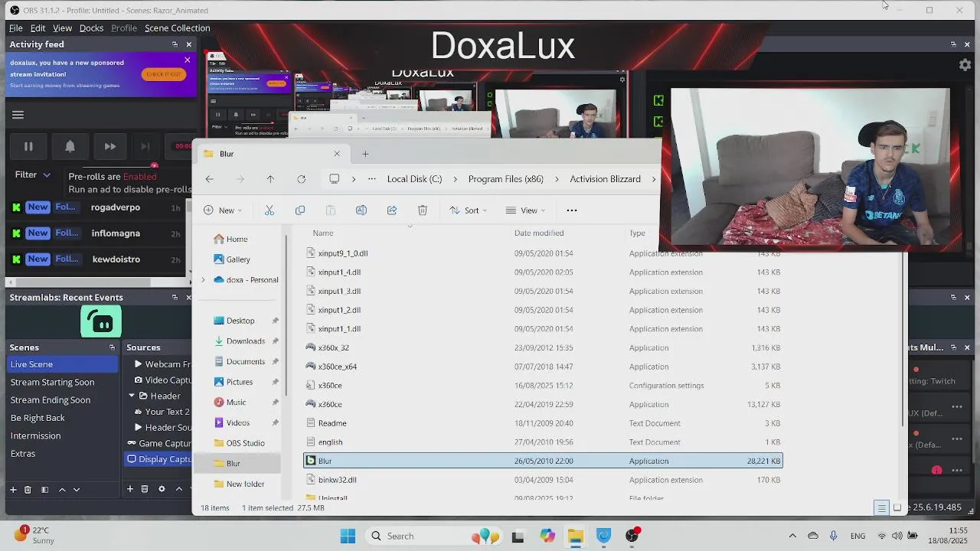Screen dimensions: 980x551
Task: Add a new scene with plus icon
Action: click(x=13, y=490)
